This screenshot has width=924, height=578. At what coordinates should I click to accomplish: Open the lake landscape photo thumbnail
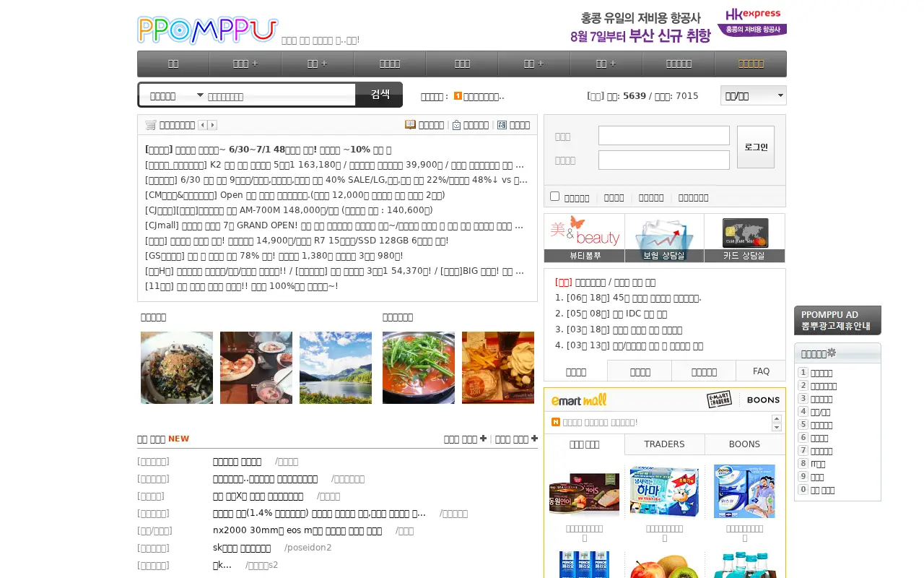[336, 368]
